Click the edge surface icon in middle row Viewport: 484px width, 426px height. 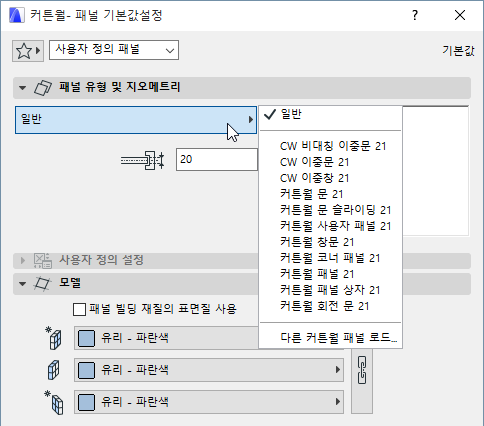[x=54, y=370]
